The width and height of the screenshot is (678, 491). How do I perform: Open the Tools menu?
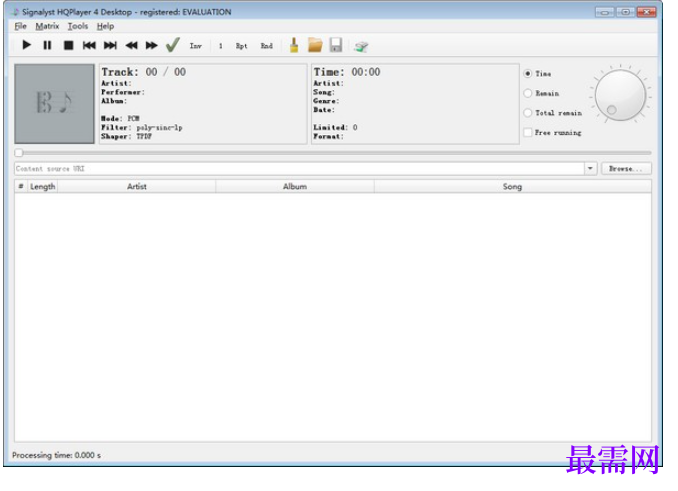tap(78, 26)
